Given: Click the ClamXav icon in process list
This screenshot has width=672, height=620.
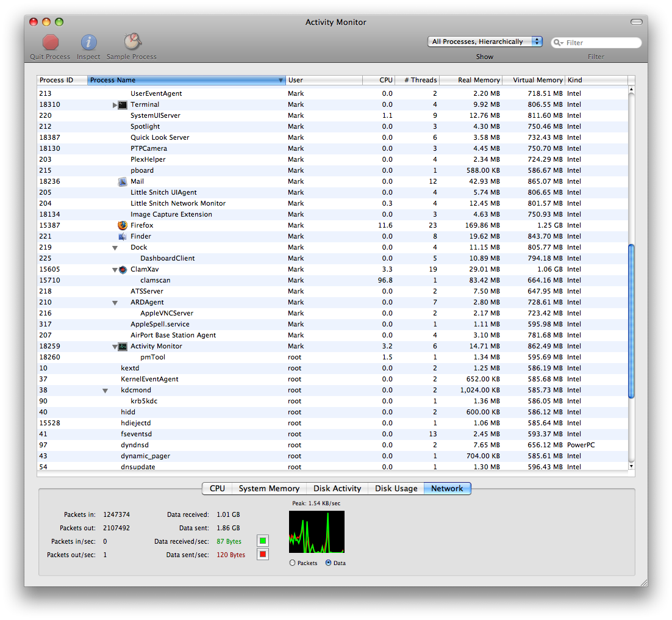Looking at the screenshot, I should click(123, 269).
